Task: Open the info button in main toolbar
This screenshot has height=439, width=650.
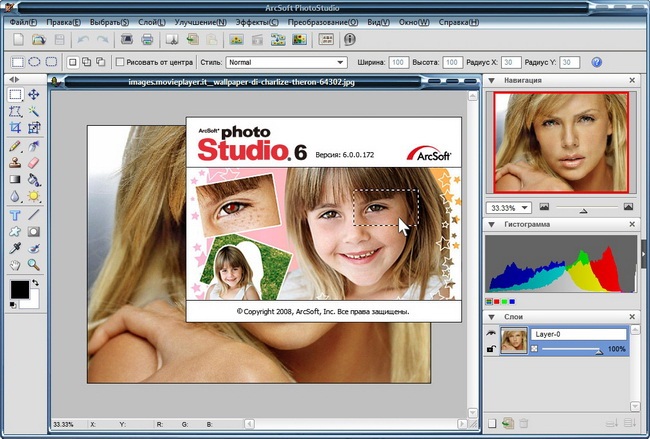Action: tap(350, 39)
